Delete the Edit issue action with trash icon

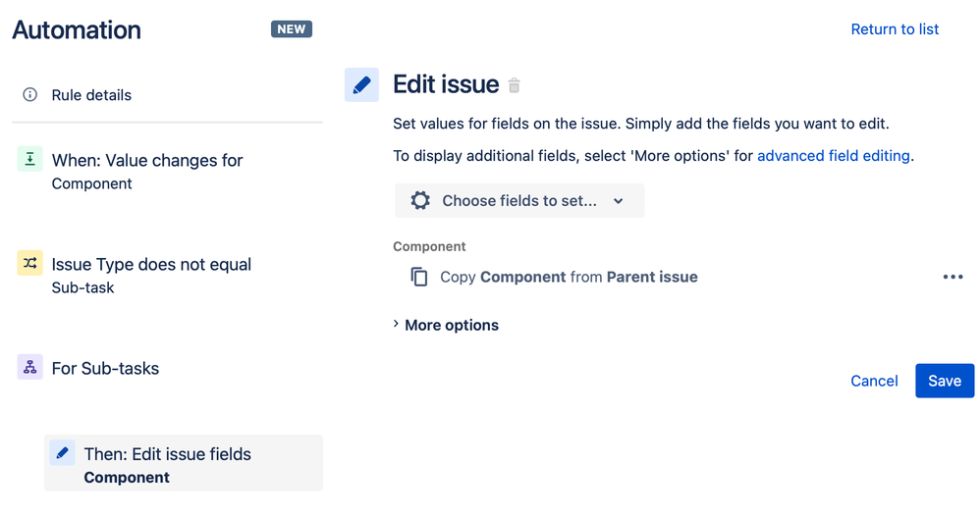[x=515, y=86]
